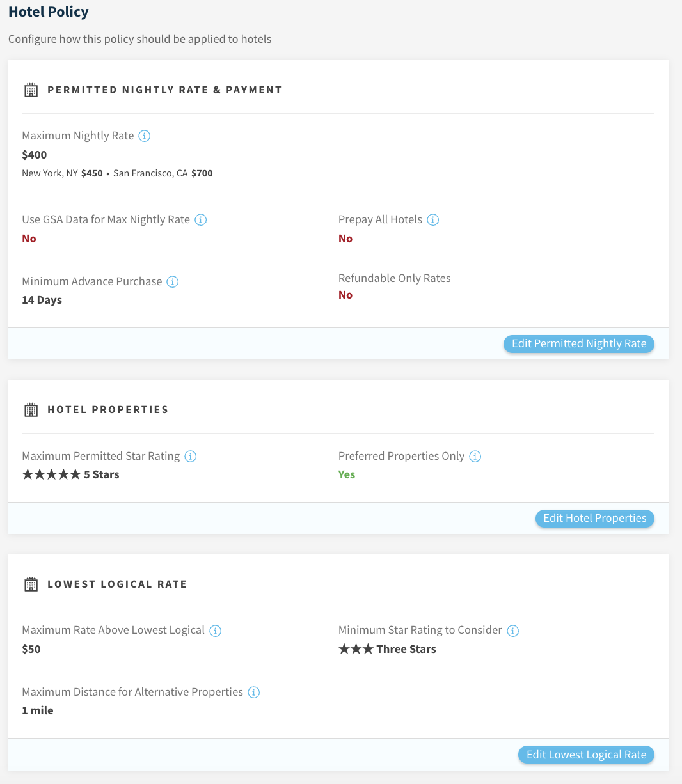Screen dimensions: 682x784
Task: Click building icon by Permitted Nightly Rate heading
Action: pyautogui.click(x=31, y=90)
